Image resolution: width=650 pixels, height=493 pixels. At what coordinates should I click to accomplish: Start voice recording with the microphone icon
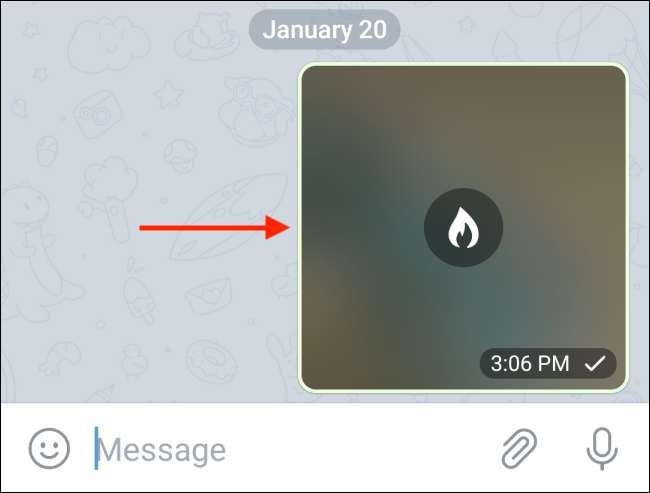coord(602,449)
